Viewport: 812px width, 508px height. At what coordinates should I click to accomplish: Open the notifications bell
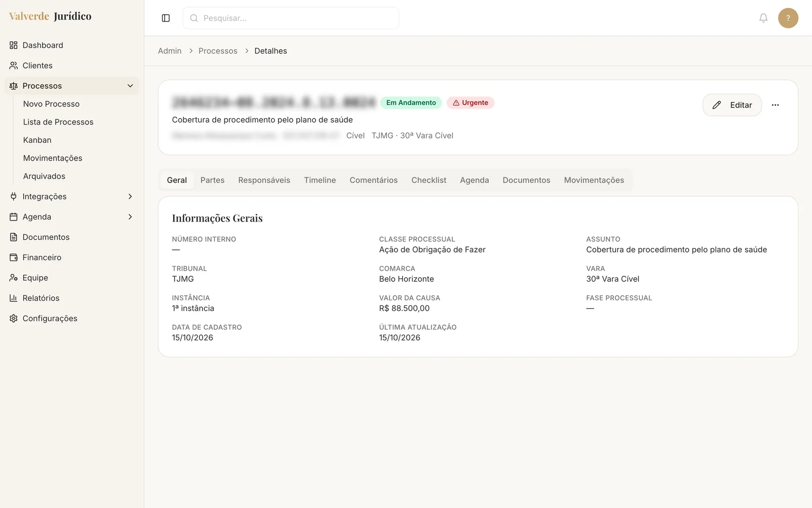coord(763,18)
